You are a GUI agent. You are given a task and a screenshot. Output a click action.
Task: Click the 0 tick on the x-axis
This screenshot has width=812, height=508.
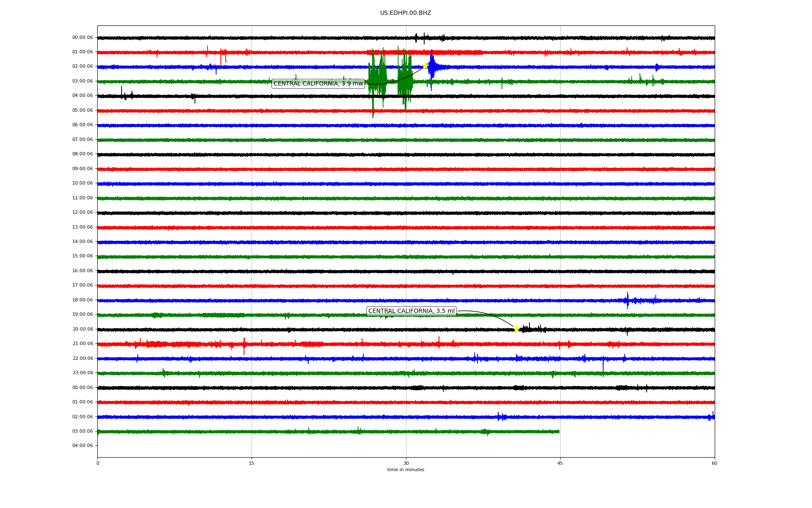coord(98,463)
